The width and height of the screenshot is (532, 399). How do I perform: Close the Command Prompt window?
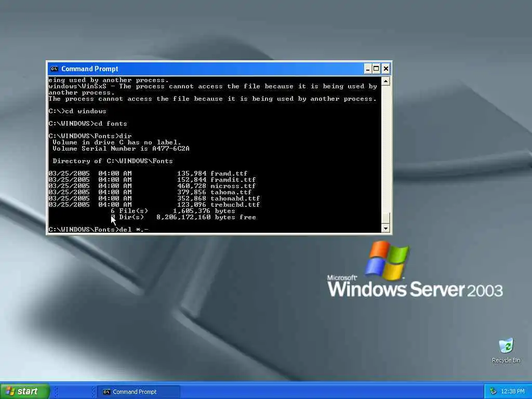(386, 69)
